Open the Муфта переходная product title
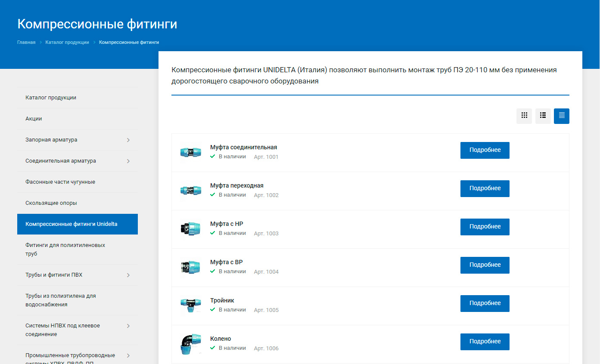The image size is (600, 364). click(236, 185)
